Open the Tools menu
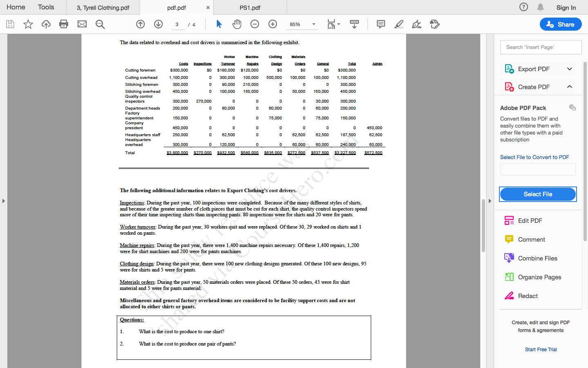The width and height of the screenshot is (588, 368). point(46,7)
